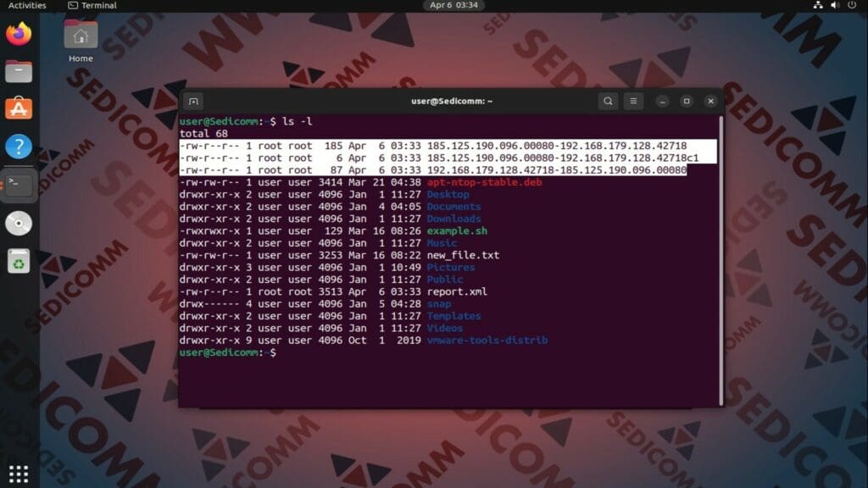Open the Home desktop folder
Image resolution: width=868 pixels, height=488 pixels.
(x=81, y=42)
